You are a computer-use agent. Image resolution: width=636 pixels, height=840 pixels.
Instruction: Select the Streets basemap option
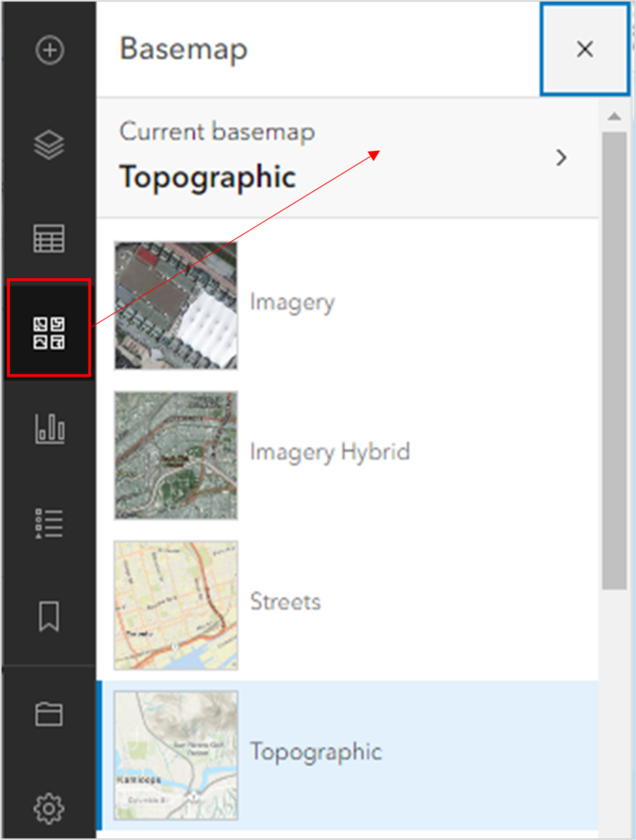[286, 602]
